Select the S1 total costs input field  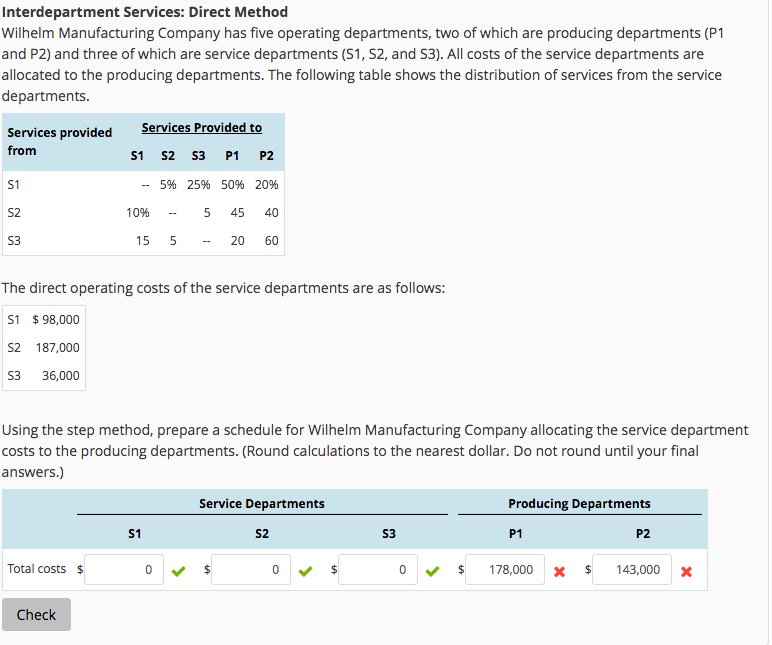(124, 570)
